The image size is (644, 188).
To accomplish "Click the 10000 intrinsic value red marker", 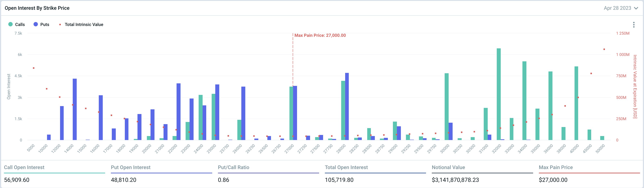I will (46, 89).
